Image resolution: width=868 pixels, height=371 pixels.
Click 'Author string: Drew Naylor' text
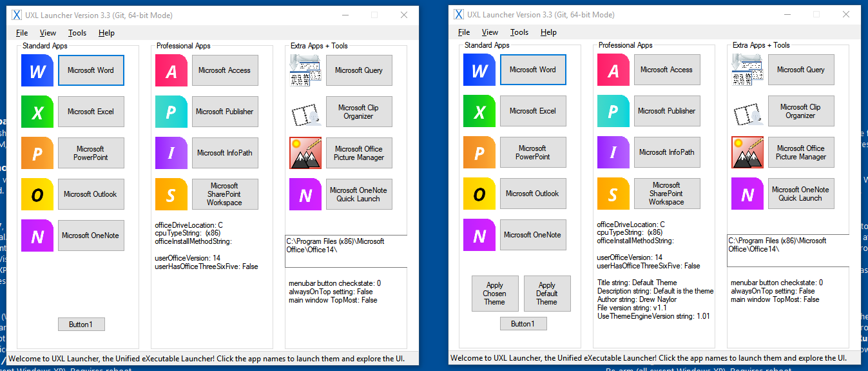[641, 299]
